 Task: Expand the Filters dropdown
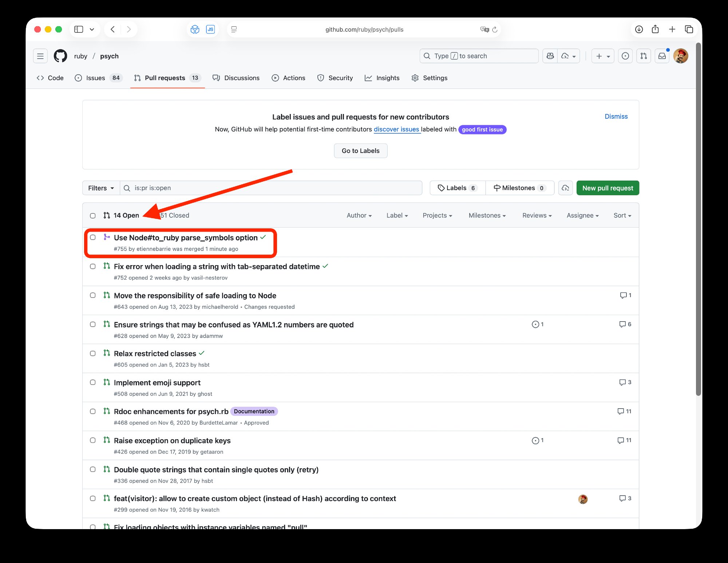[x=101, y=188]
